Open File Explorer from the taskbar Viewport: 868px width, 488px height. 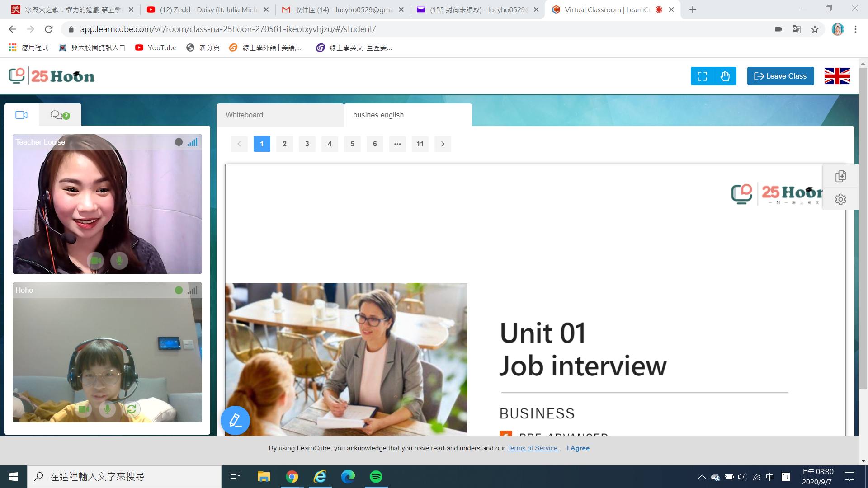point(264,477)
